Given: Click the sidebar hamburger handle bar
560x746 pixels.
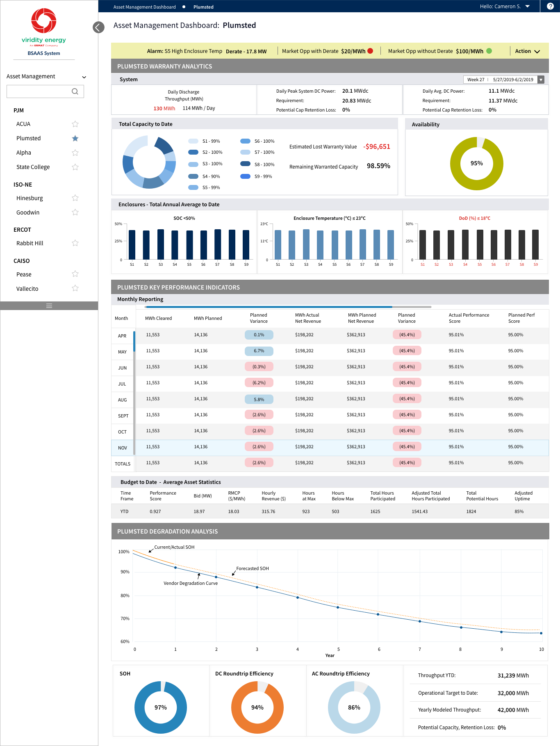Looking at the screenshot, I should (x=49, y=306).
